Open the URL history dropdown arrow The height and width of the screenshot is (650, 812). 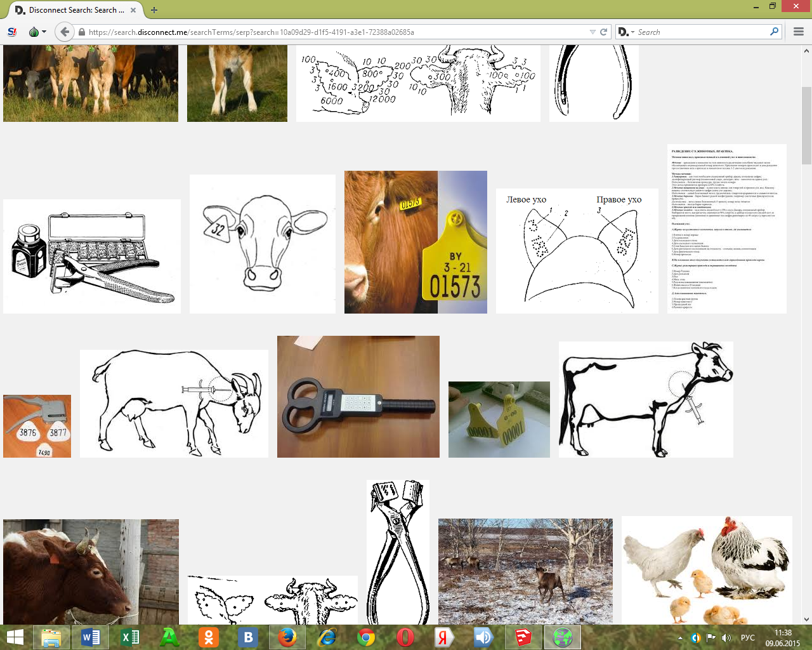593,32
